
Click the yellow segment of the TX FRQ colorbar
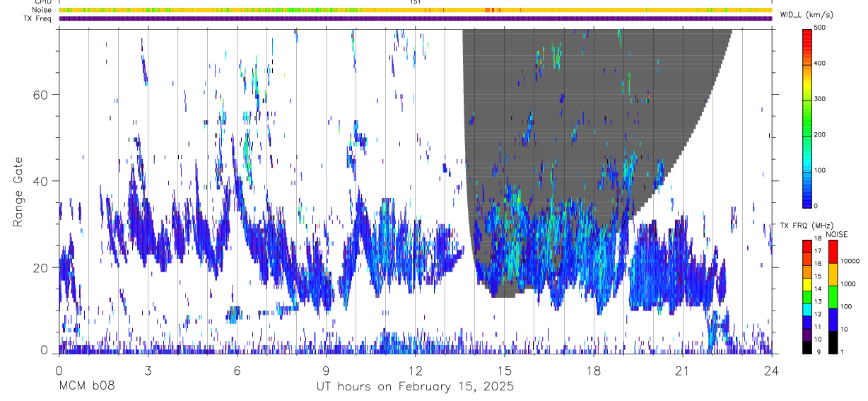click(807, 284)
